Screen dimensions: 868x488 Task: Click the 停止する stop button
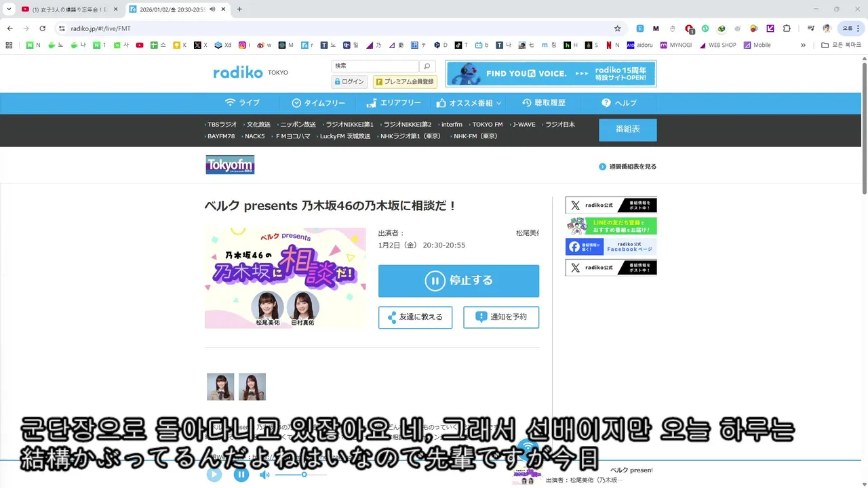(x=458, y=281)
